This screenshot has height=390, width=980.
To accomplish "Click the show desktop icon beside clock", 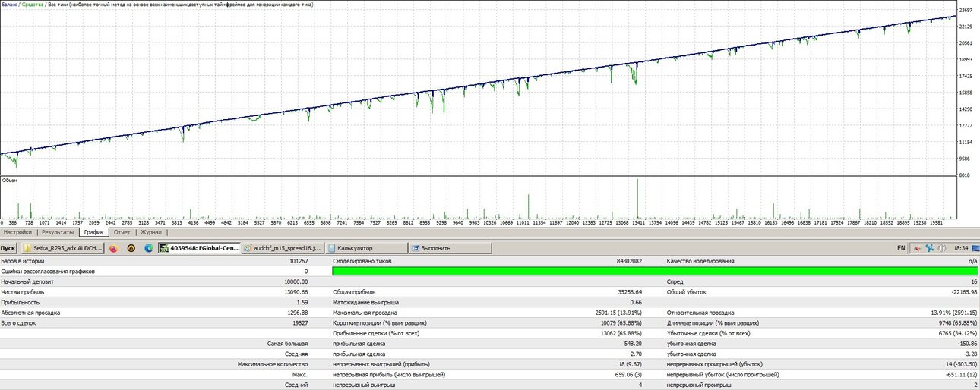I will [975, 247].
